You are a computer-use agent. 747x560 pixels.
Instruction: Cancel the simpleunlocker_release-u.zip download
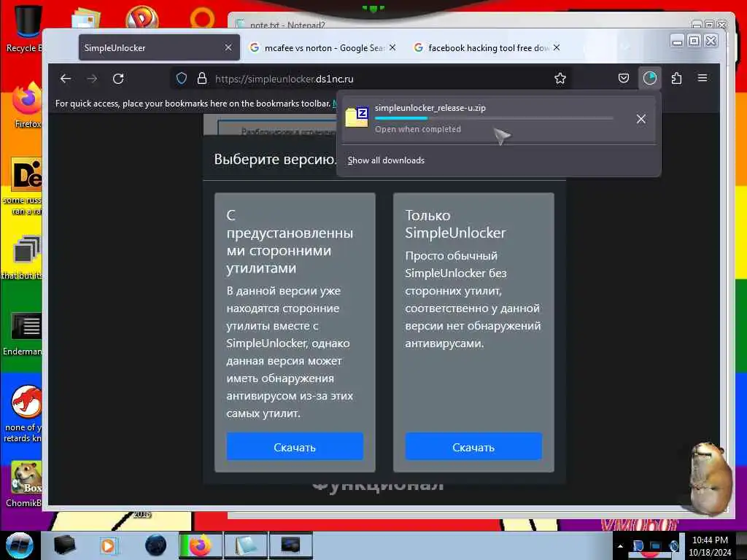tap(641, 119)
